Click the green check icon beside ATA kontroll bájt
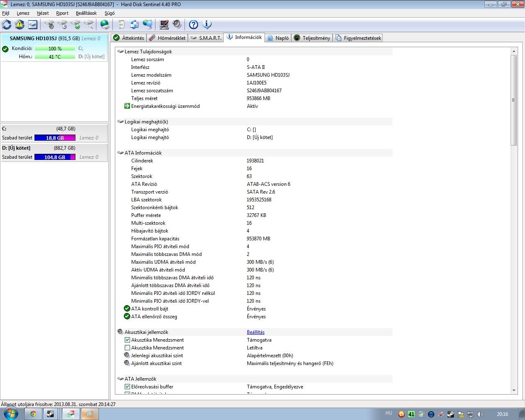Viewport: 525px width, 420px height. [127, 308]
